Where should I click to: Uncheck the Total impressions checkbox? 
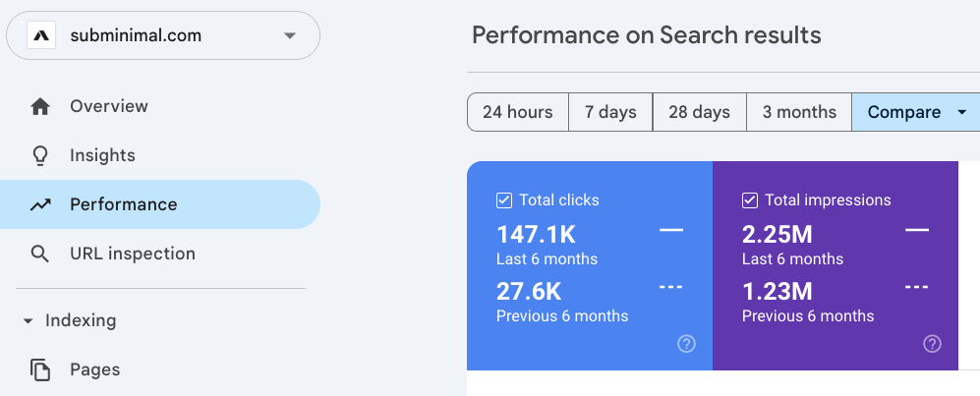750,200
